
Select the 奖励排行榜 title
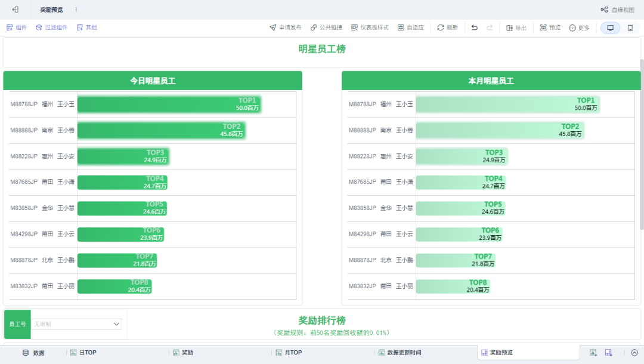(x=322, y=320)
